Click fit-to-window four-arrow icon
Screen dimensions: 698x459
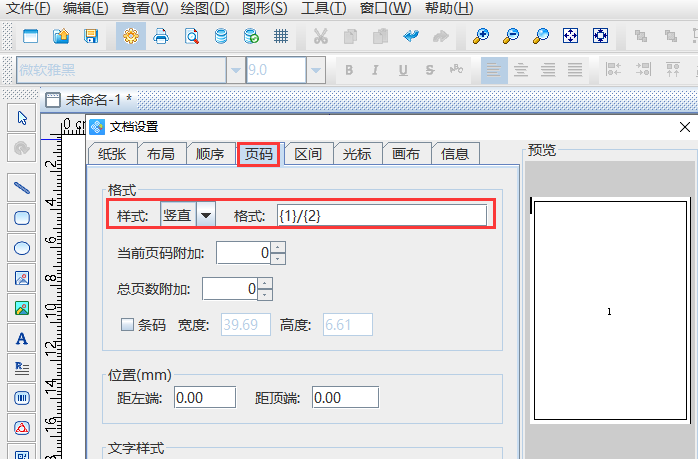(570, 36)
